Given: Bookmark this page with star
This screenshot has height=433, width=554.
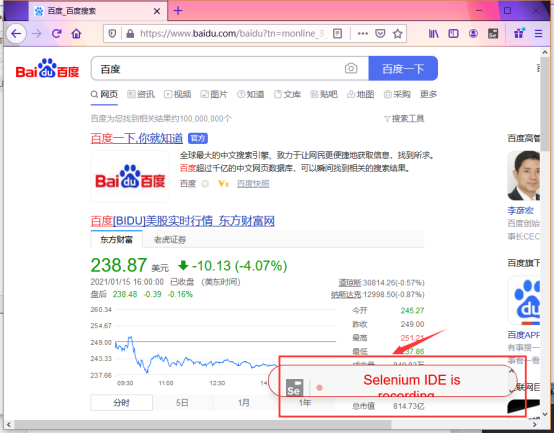Looking at the screenshot, I should (x=398, y=34).
